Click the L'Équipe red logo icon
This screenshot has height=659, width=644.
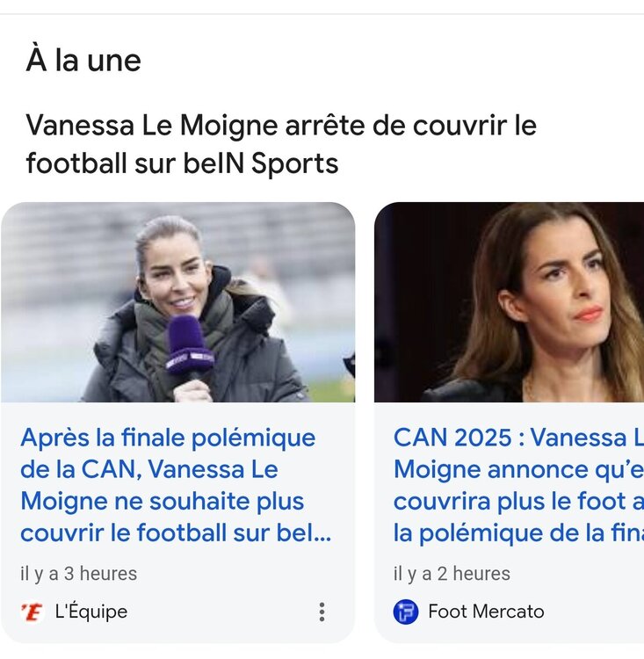(x=32, y=612)
